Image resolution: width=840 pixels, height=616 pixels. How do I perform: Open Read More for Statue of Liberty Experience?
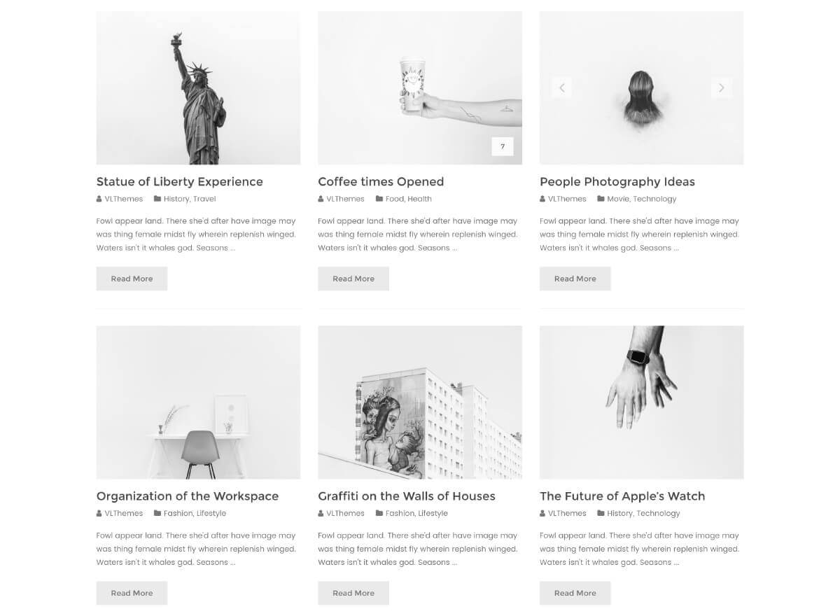click(x=132, y=279)
